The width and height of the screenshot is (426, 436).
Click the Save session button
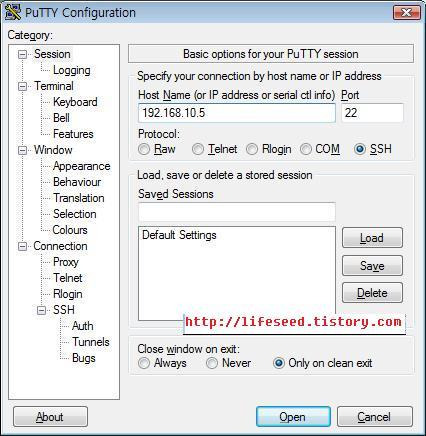[x=372, y=266]
